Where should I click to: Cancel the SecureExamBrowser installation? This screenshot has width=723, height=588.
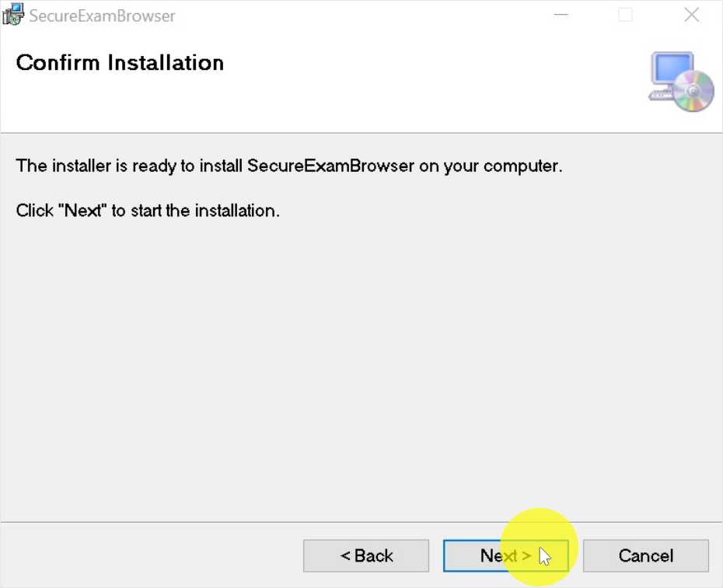tap(645, 555)
